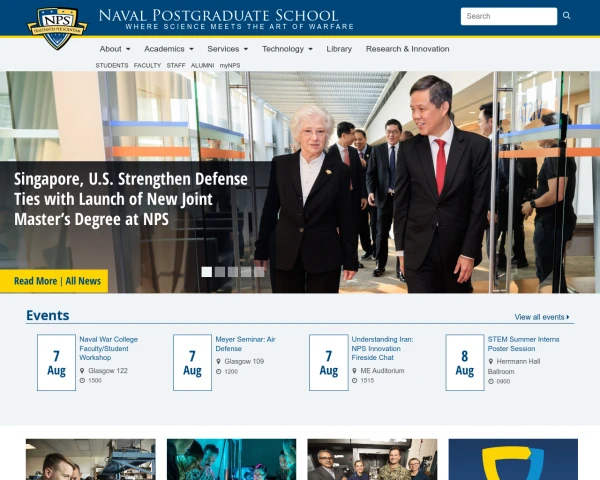Expand the About dropdown menu
Screen dimensions: 600x480
(115, 49)
